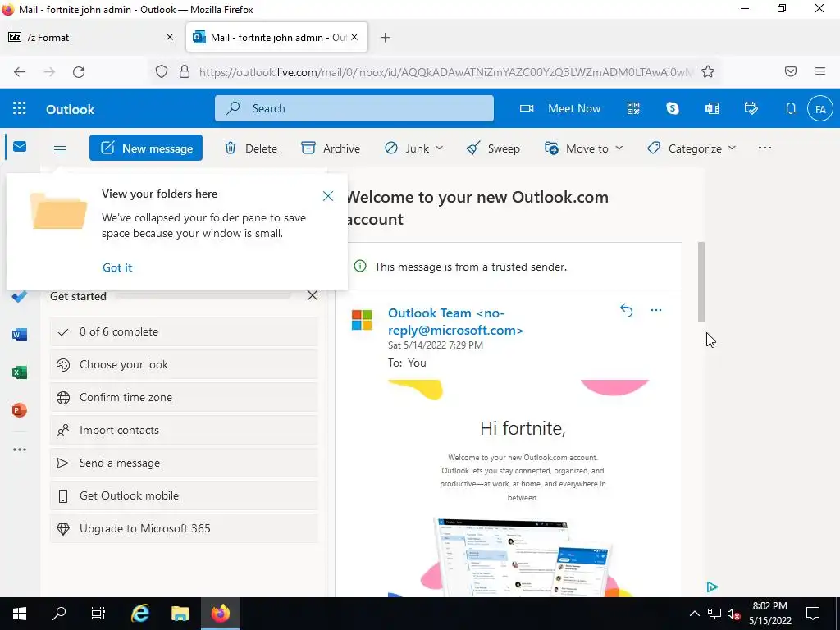This screenshot has height=630, width=840.
Task: Show more apps ellipsis in left rail
Action: pos(20,450)
